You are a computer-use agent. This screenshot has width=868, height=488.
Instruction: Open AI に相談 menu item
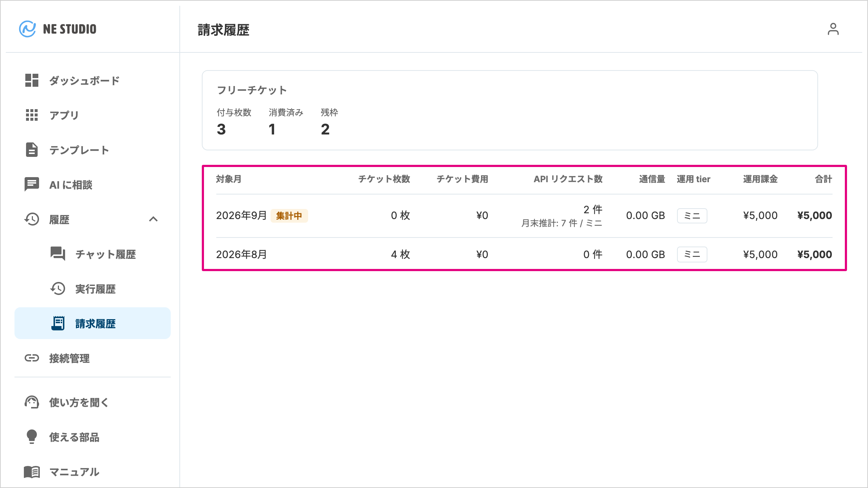click(93, 184)
